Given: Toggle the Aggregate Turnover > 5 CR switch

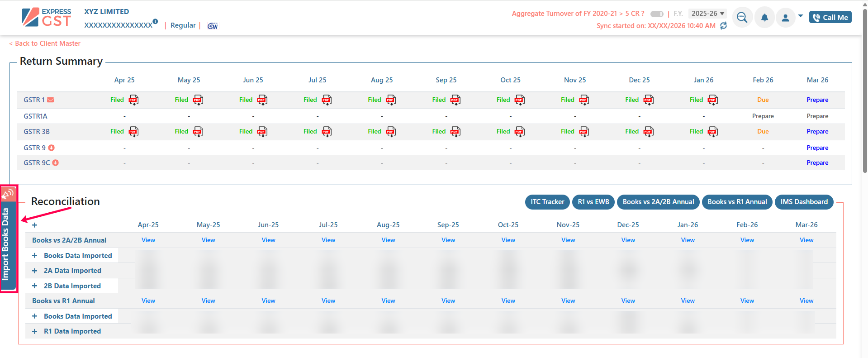Looking at the screenshot, I should click(x=656, y=14).
